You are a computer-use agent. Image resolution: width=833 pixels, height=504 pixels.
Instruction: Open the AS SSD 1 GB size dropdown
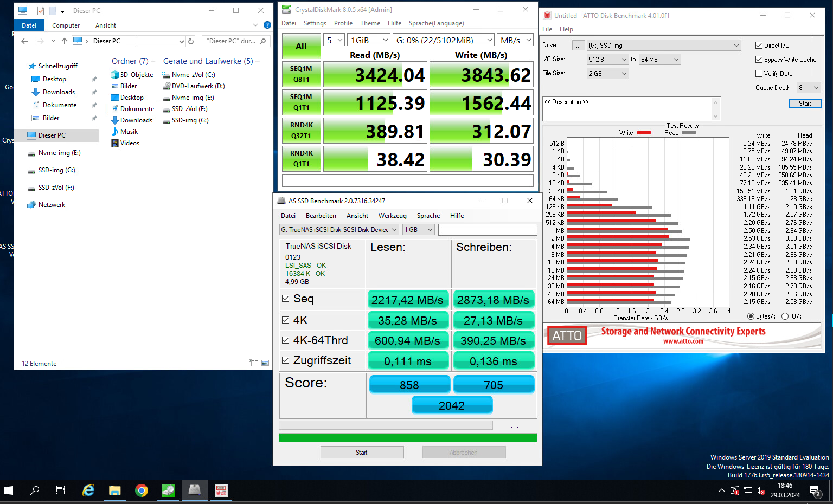click(x=419, y=230)
